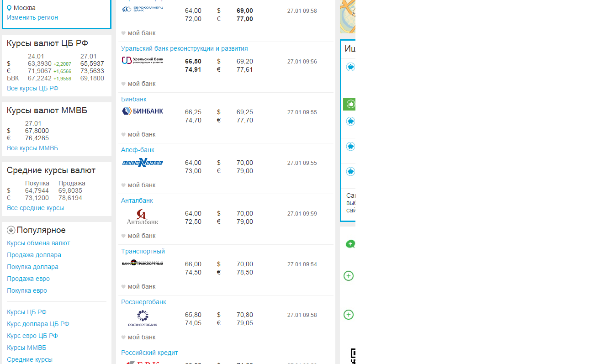Open Курс доллара ЦБ РФ link

[38, 324]
